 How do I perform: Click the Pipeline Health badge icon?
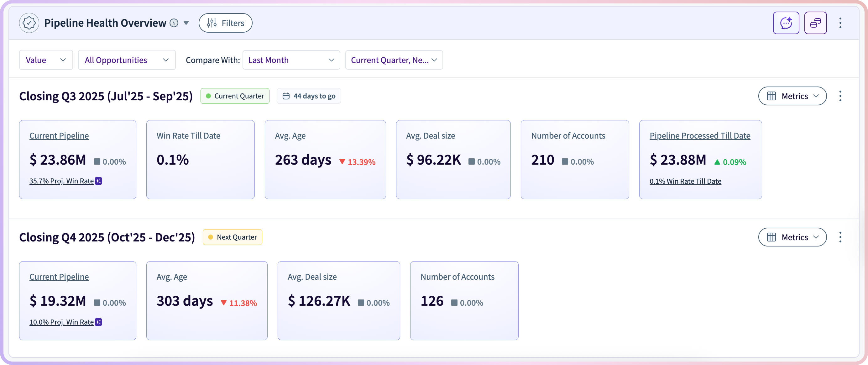[29, 23]
